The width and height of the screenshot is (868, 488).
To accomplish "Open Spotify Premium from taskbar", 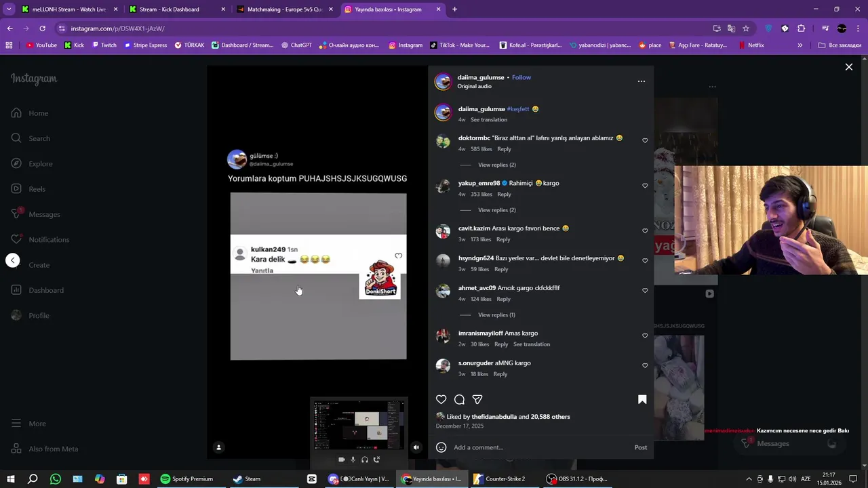I will point(186,479).
